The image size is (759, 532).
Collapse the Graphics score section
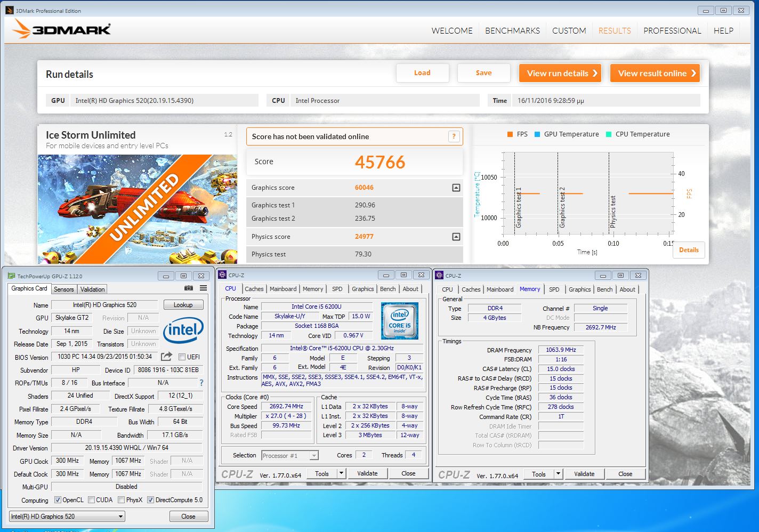456,188
